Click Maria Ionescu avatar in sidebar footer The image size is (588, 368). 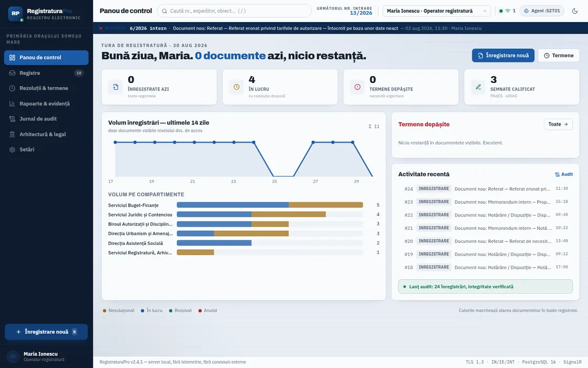coord(13,356)
